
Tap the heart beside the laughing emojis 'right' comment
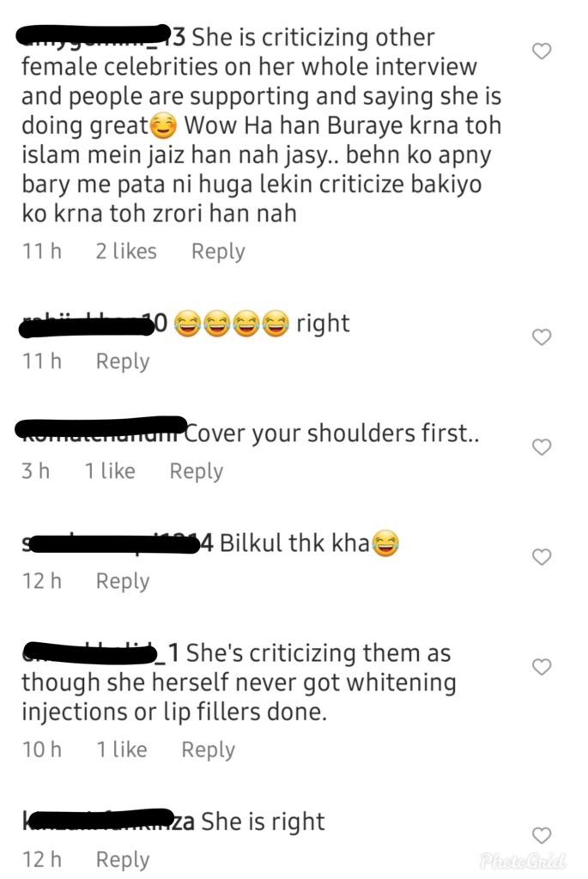point(542,336)
